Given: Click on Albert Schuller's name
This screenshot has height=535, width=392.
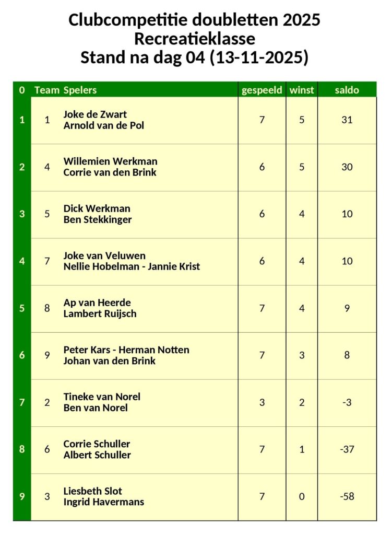Looking at the screenshot, I should pos(97,455).
